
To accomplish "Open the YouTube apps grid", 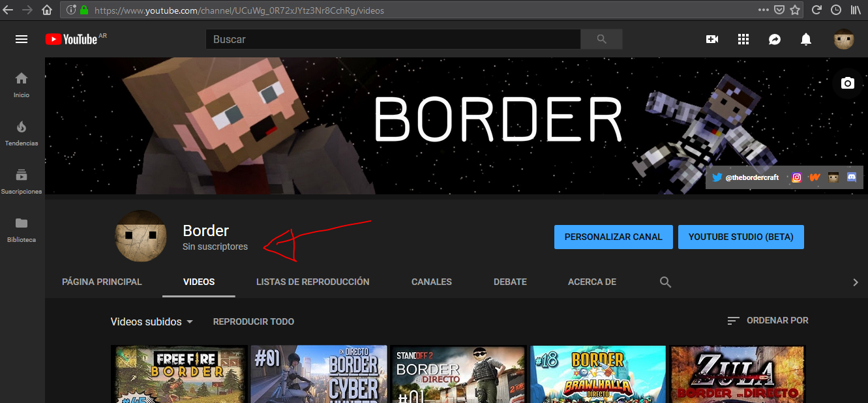I will coord(743,39).
